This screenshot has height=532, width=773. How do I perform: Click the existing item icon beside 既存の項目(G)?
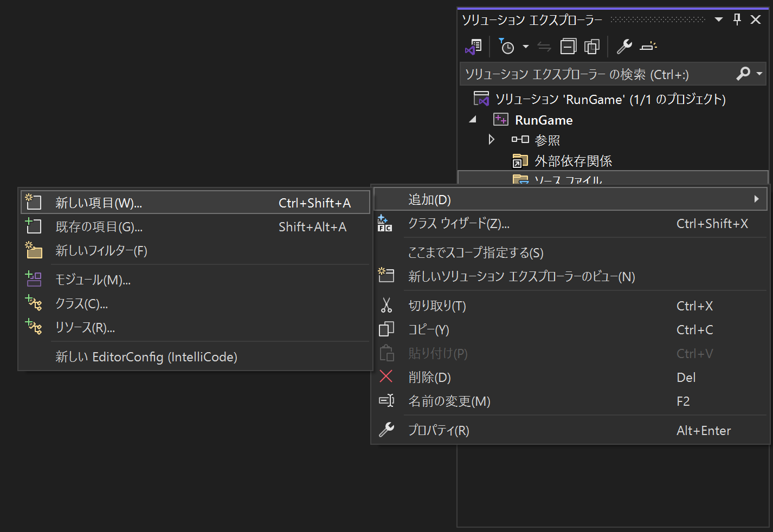(33, 225)
